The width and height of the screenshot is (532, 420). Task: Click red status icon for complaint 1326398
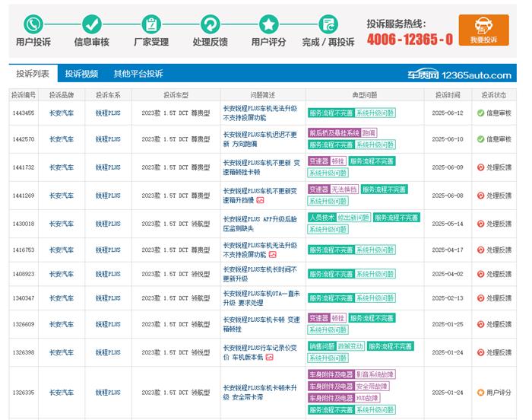click(480, 352)
